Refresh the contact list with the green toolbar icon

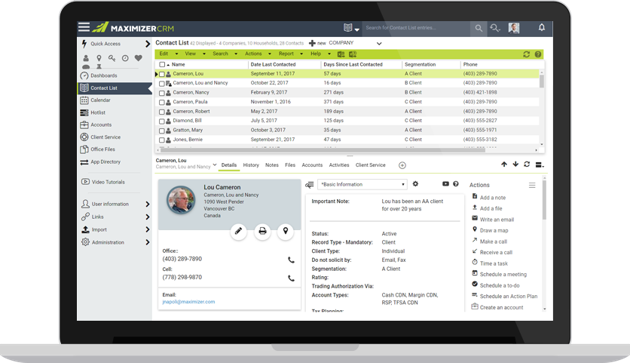526,54
